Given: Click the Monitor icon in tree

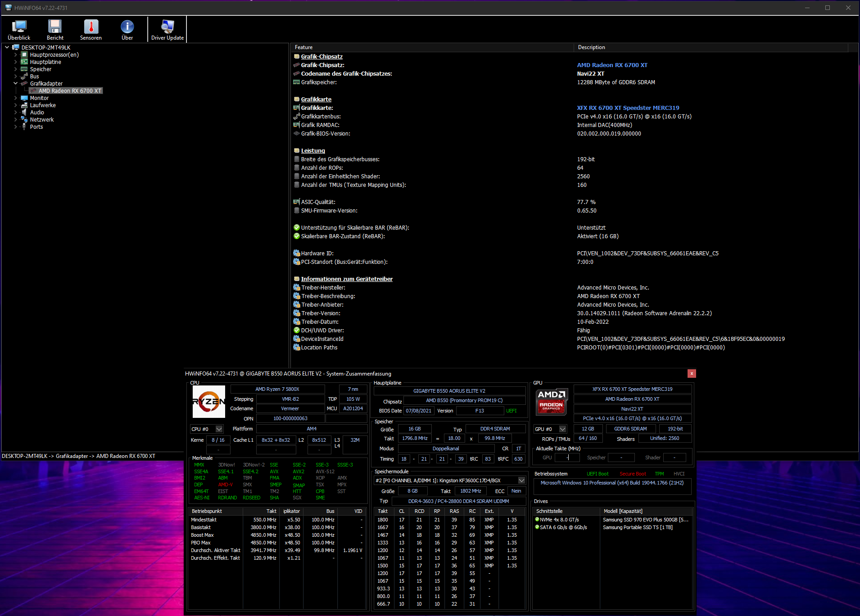Looking at the screenshot, I should pos(24,98).
